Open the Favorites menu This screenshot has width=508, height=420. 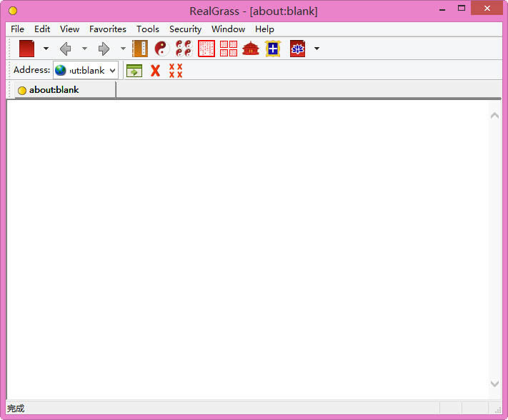[107, 29]
